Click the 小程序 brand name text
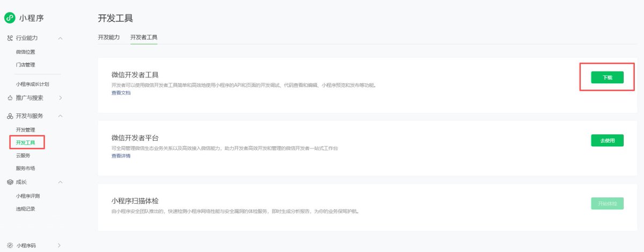The image size is (644, 252). (32, 18)
